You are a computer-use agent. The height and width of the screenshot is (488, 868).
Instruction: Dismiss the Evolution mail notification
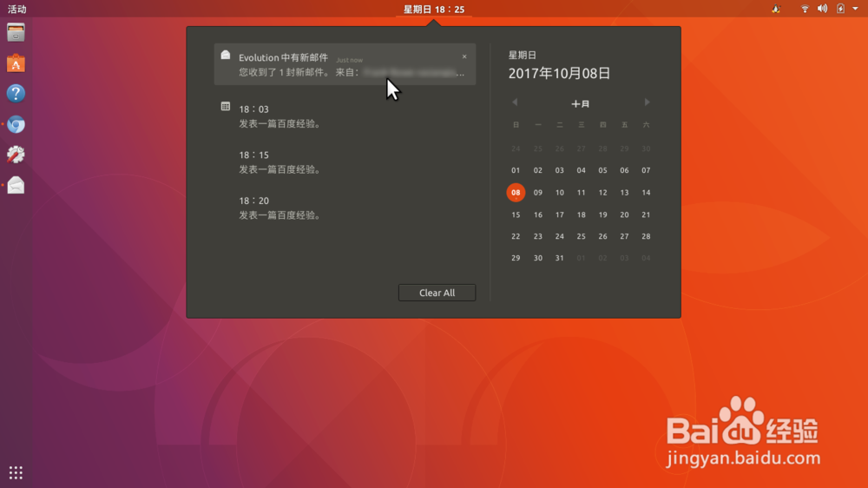[464, 56]
